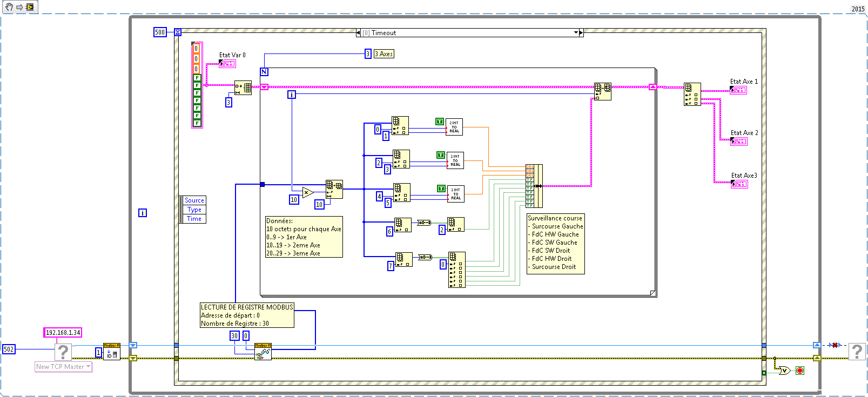Select the Array Subset node after multiply
868x397 pixels.
tap(334, 189)
